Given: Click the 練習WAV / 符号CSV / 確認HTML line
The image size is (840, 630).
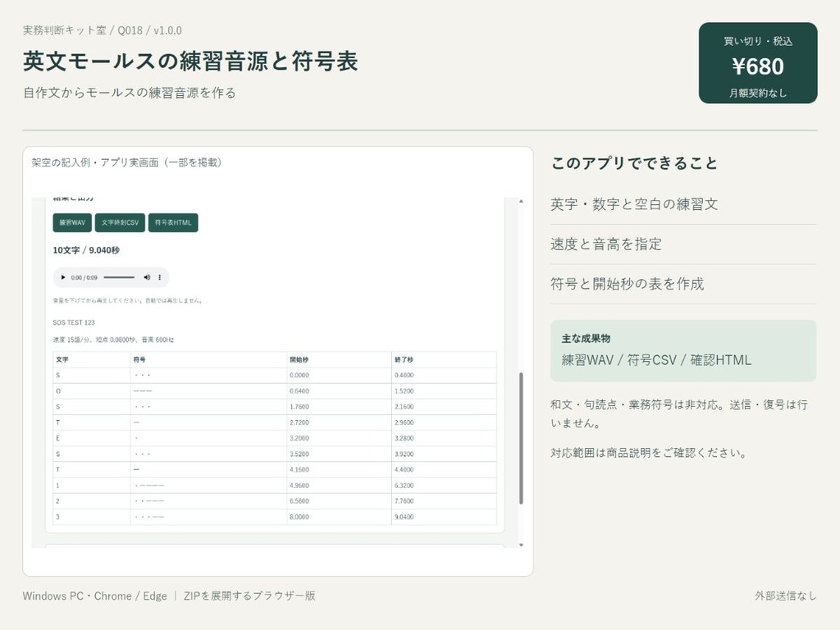Looking at the screenshot, I should pyautogui.click(x=656, y=360).
